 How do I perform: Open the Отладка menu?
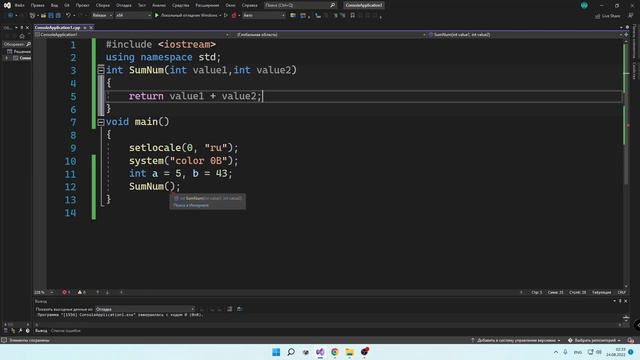[x=124, y=5]
